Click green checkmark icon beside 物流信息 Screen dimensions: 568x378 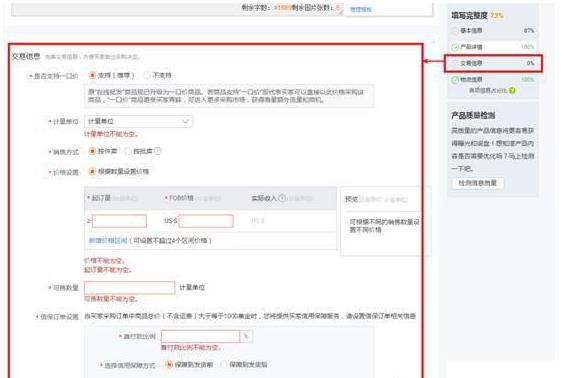[x=455, y=80]
